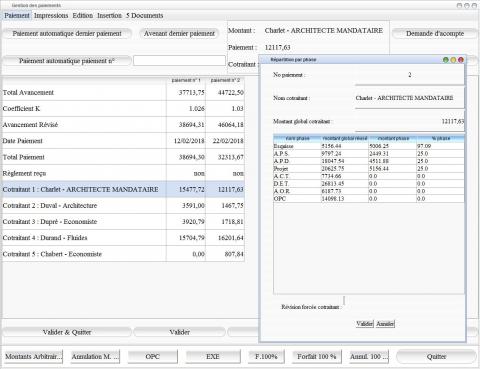
Task: Click the Total Avancement row label
Action: 28,92
